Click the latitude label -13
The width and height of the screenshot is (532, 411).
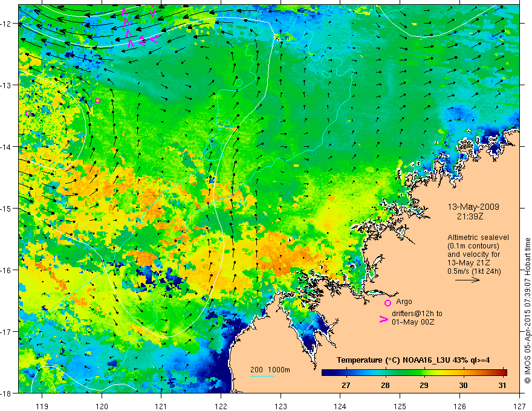click(x=7, y=85)
